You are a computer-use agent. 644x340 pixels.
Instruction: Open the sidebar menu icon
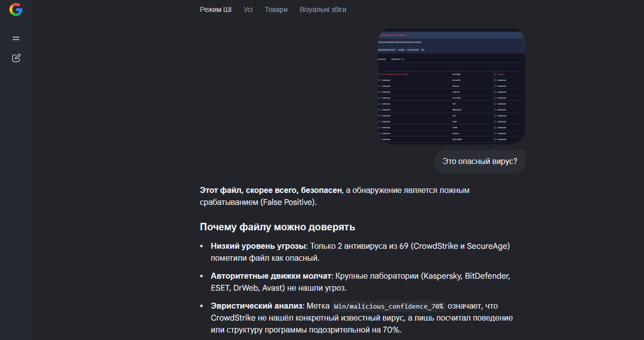(16, 38)
